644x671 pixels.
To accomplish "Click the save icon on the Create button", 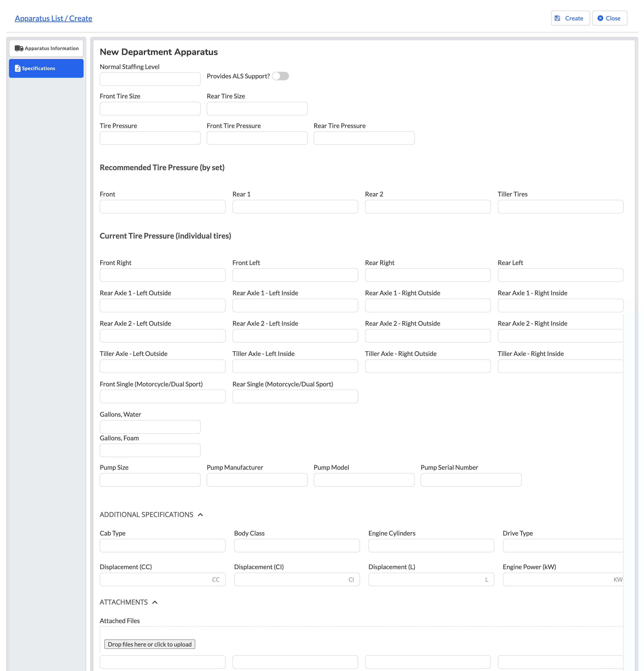I will coord(557,18).
